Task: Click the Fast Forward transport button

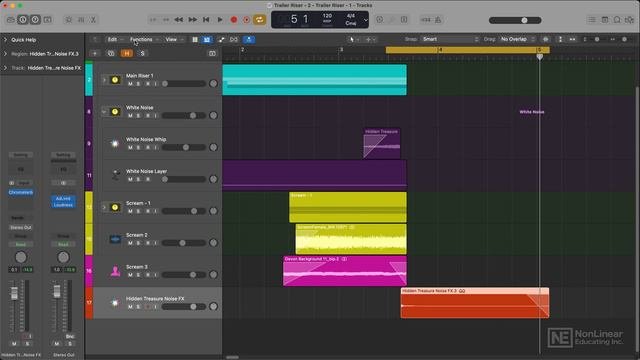Action: pyautogui.click(x=192, y=20)
